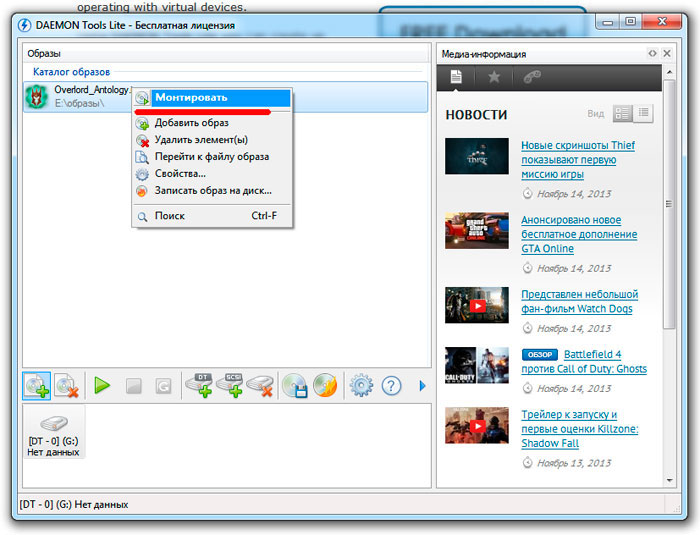Click the Watch Dogs video thumbnail
Viewport: 700px width, 535px height.
click(x=477, y=305)
